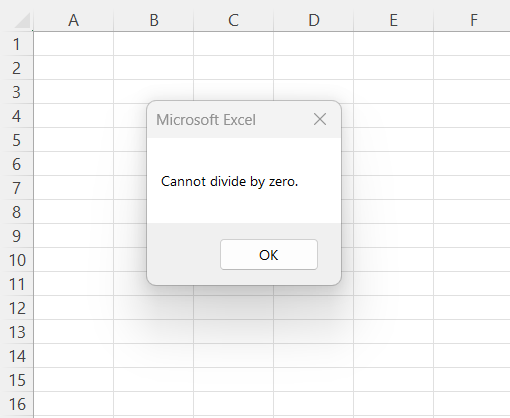Select row 8 header
510x418 pixels.
coord(17,212)
